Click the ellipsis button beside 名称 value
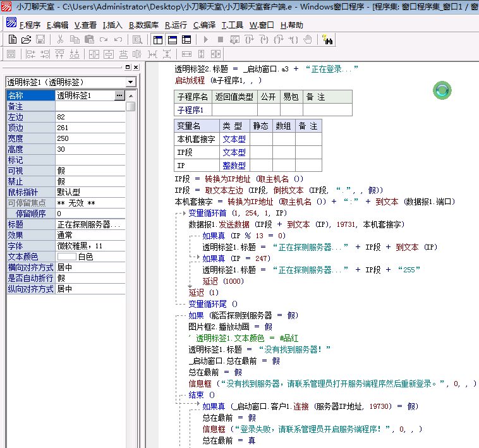479x448 pixels. (119, 95)
